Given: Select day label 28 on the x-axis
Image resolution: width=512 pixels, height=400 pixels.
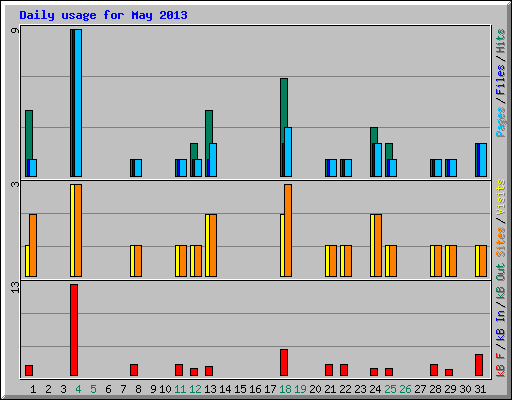Looking at the screenshot, I should click(435, 389).
